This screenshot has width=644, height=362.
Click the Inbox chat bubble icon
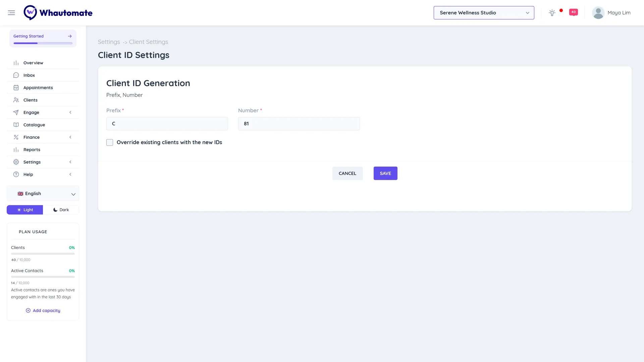click(16, 75)
